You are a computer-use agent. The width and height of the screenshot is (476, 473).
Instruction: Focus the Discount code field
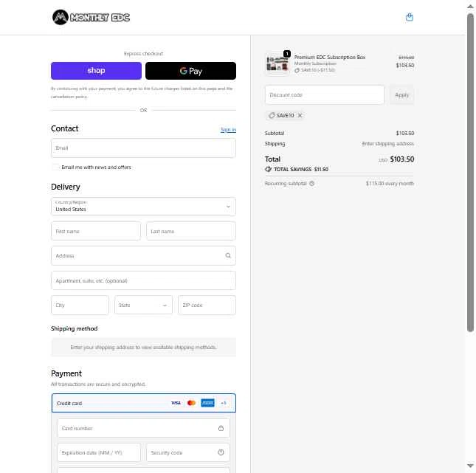pyautogui.click(x=325, y=95)
